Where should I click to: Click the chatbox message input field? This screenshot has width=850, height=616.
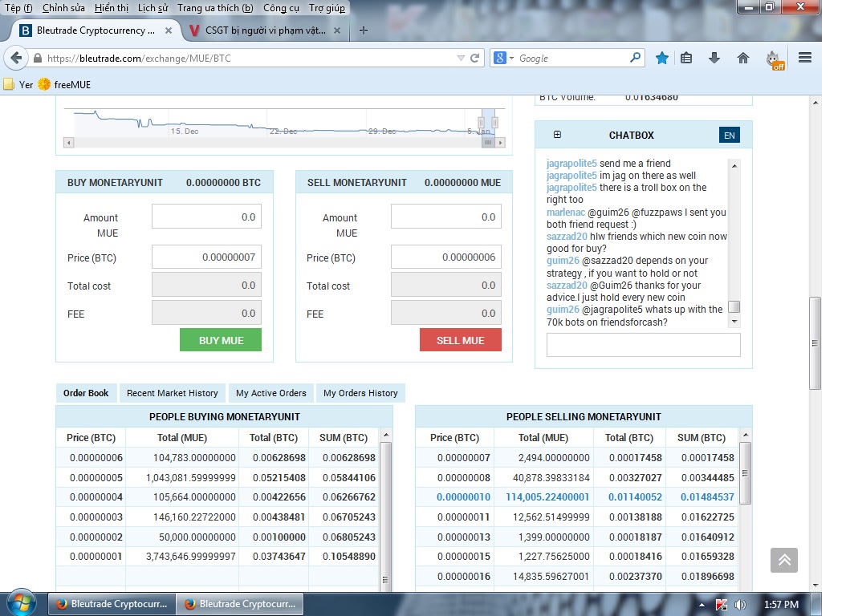tap(643, 345)
